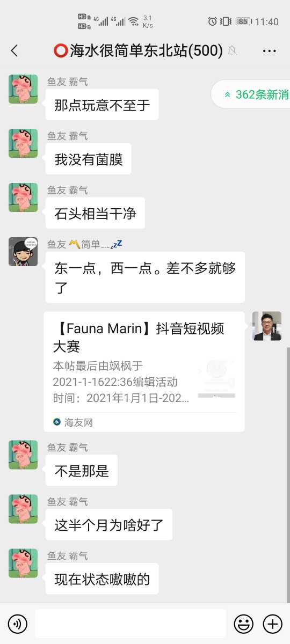Tap avatar beside 那点玩意不至于 message
The width and height of the screenshot is (290, 644).
coord(23,89)
